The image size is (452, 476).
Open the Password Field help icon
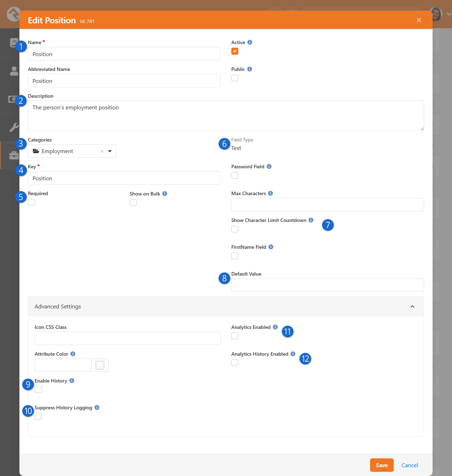269,167
